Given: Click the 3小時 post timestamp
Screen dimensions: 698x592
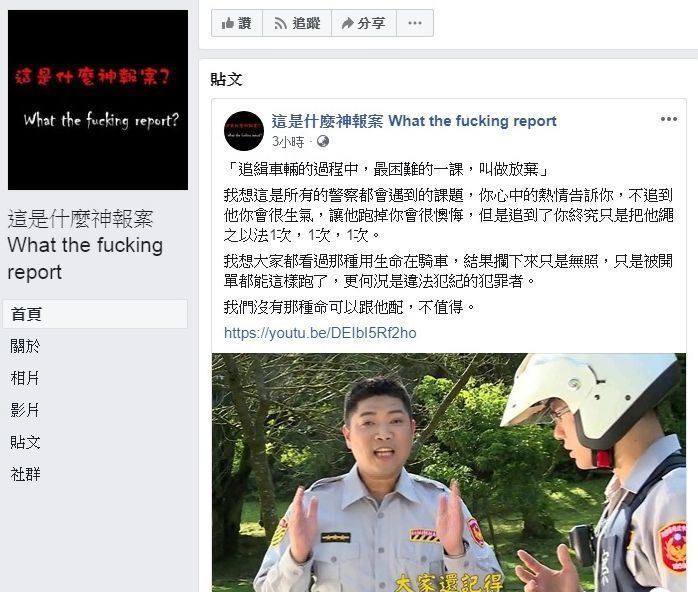Looking at the screenshot, I should click(x=288, y=142).
